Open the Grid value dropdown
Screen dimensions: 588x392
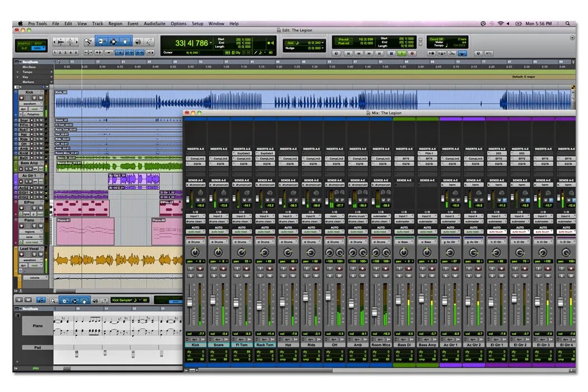pos(321,43)
